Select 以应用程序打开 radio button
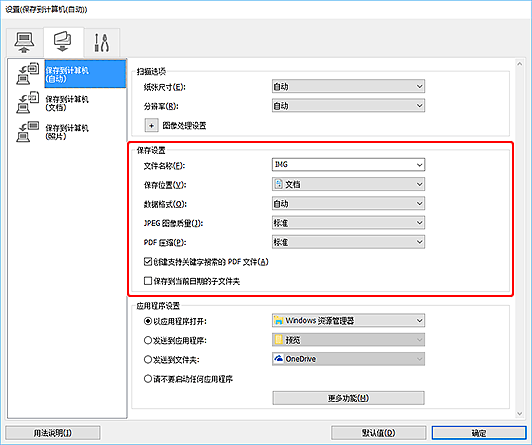The image size is (532, 445). coord(148,321)
